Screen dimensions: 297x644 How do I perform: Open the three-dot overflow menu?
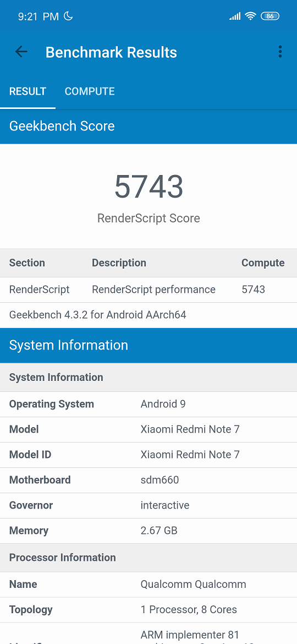280,52
